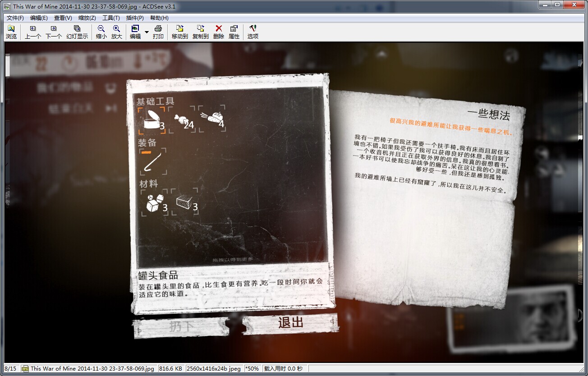Screen dimensions: 588x376
Task: Open the 编辑(E) menu
Action: click(x=39, y=18)
